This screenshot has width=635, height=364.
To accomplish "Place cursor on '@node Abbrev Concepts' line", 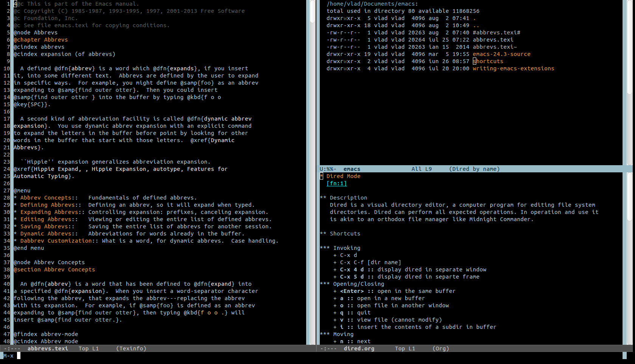I will (49, 262).
